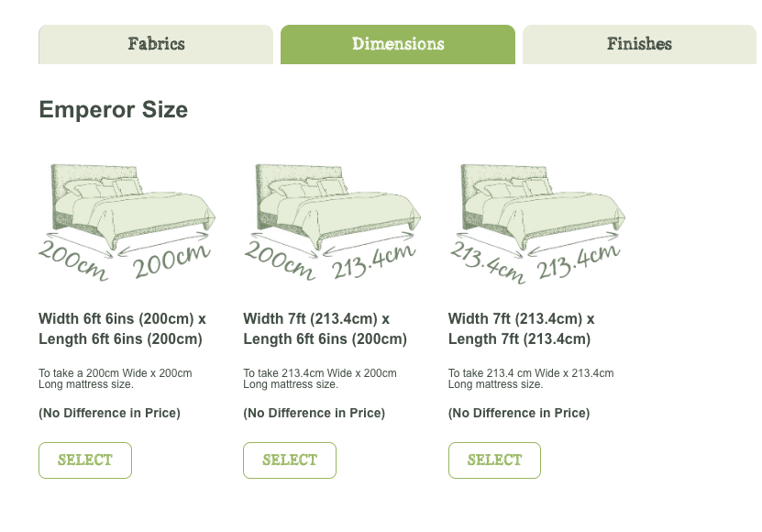Go to the Finishes tab

tap(639, 44)
